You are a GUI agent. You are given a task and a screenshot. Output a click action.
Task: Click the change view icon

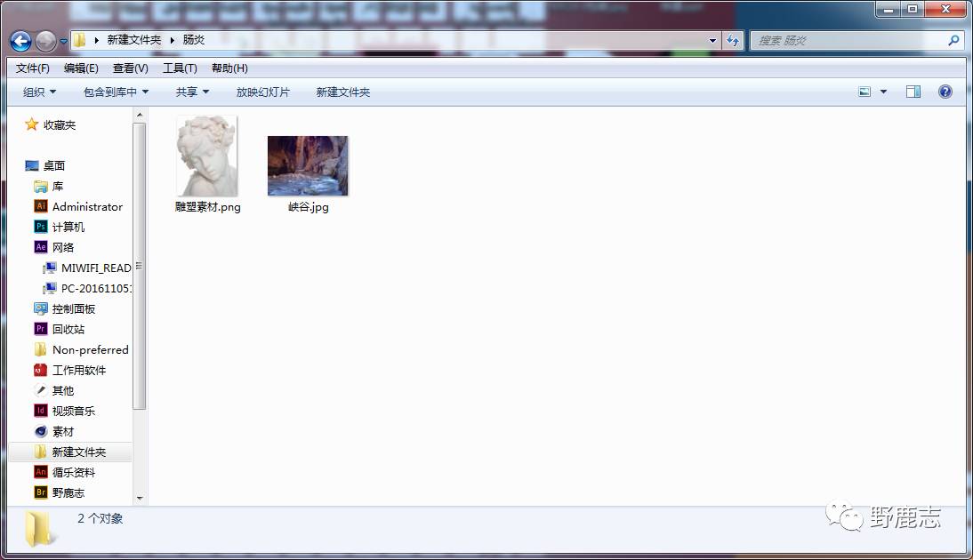point(864,92)
